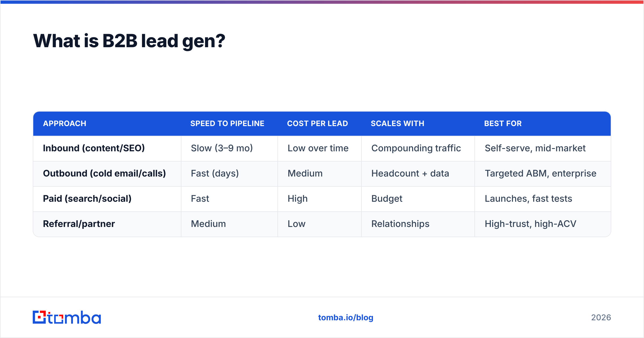Image resolution: width=644 pixels, height=338 pixels.
Task: Click the 2026 year label
Action: [601, 318]
